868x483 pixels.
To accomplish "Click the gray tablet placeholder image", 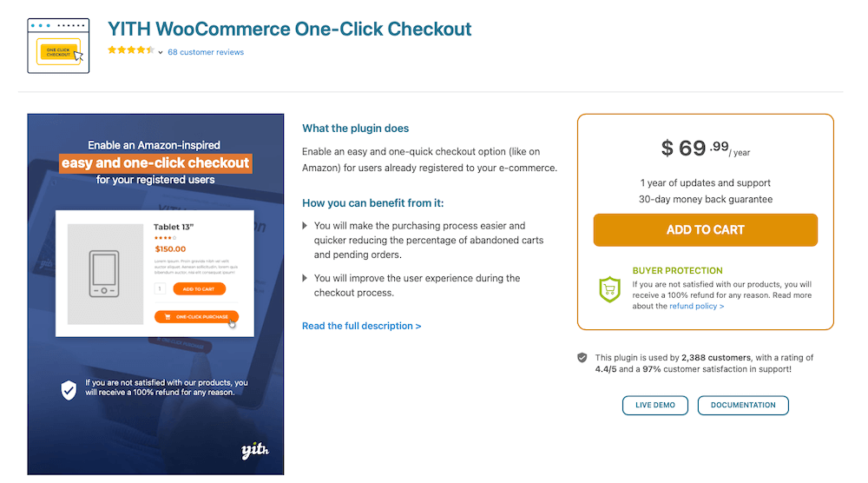I will click(105, 275).
